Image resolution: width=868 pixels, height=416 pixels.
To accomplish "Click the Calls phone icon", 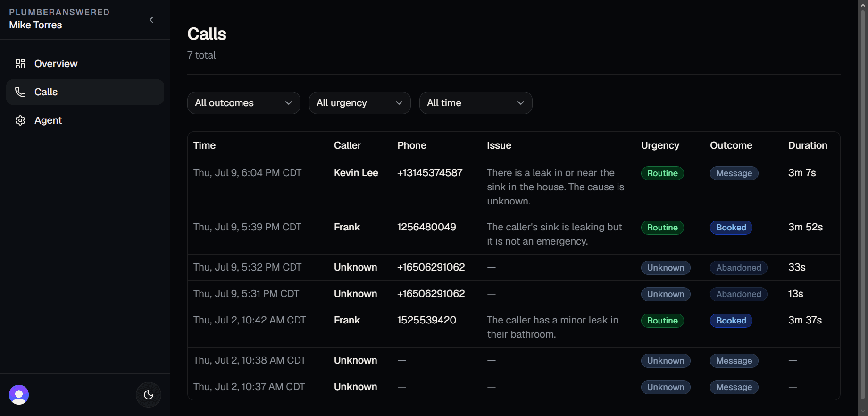I will (20, 92).
